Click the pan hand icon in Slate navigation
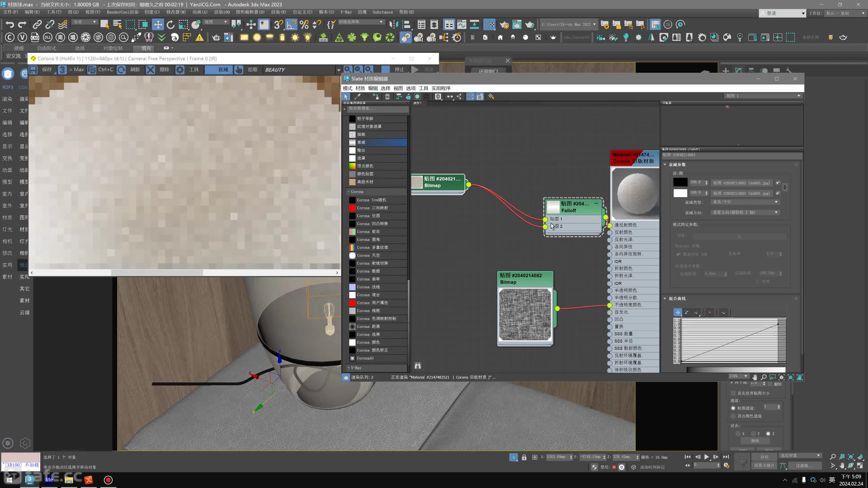This screenshot has height=488, width=868. (754, 377)
